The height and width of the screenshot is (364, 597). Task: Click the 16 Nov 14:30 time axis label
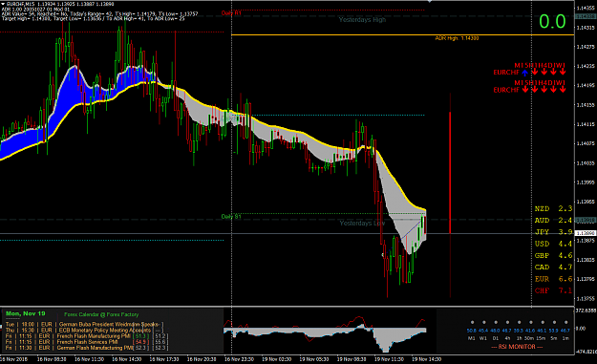[127, 359]
